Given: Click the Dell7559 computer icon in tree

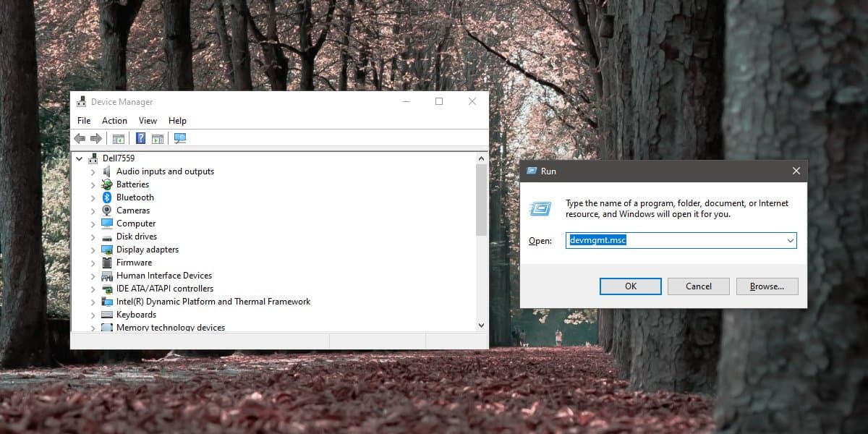Looking at the screenshot, I should tap(93, 158).
